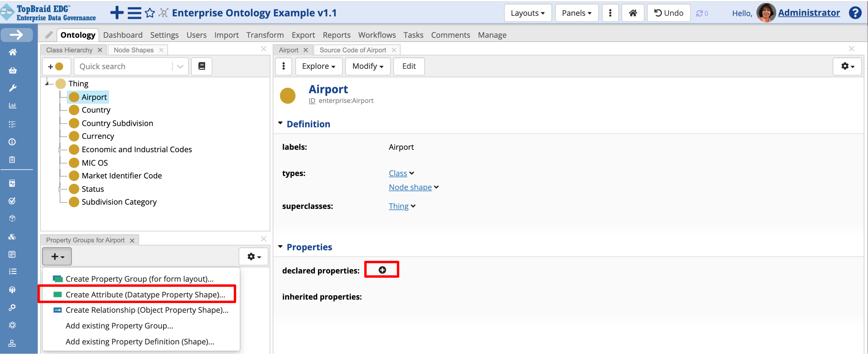The width and height of the screenshot is (868, 355).
Task: Click the blue plus create icon in header
Action: pyautogui.click(x=117, y=13)
